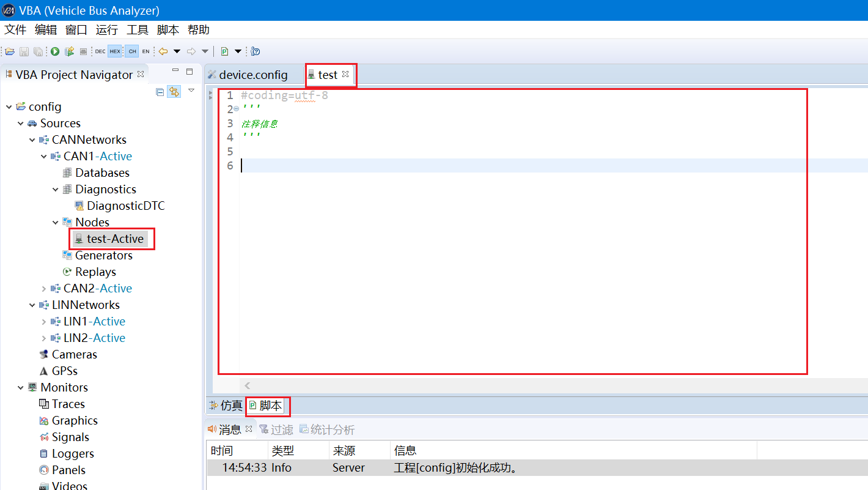Collapse the CAN1-Active tree node
The image size is (868, 490).
click(44, 156)
